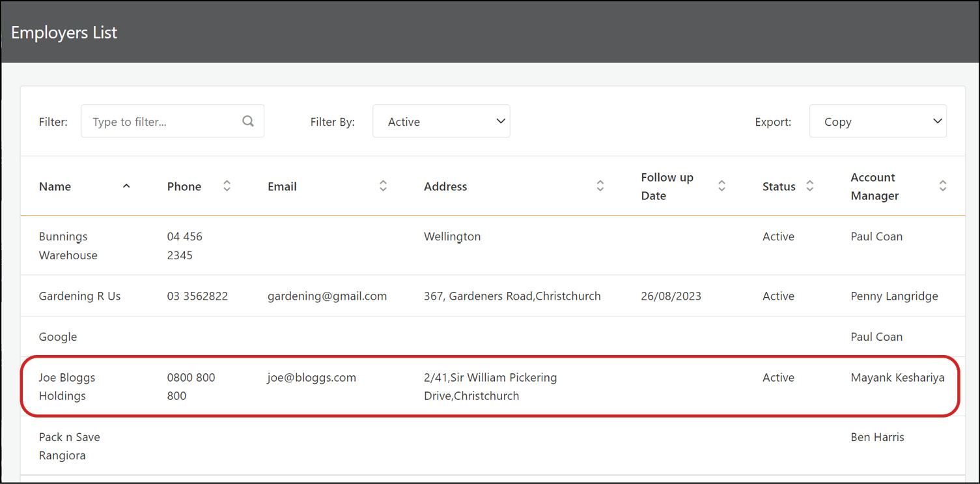The image size is (980, 484).
Task: Sort the Email column
Action: (x=383, y=186)
